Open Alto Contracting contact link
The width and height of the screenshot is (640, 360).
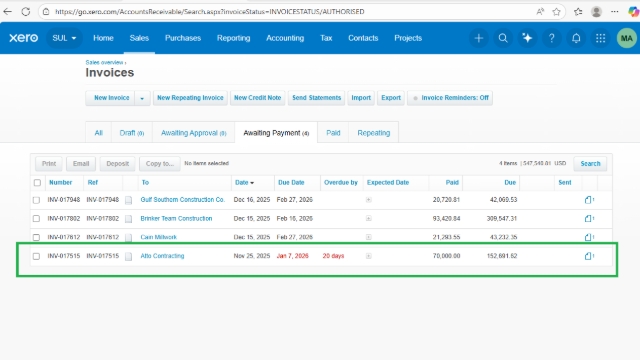[162, 256]
